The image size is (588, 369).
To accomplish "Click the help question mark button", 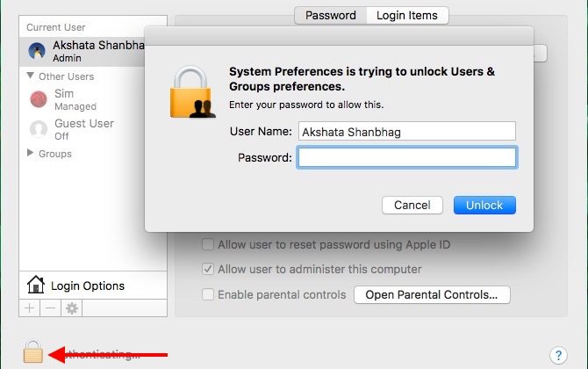I will 558,355.
